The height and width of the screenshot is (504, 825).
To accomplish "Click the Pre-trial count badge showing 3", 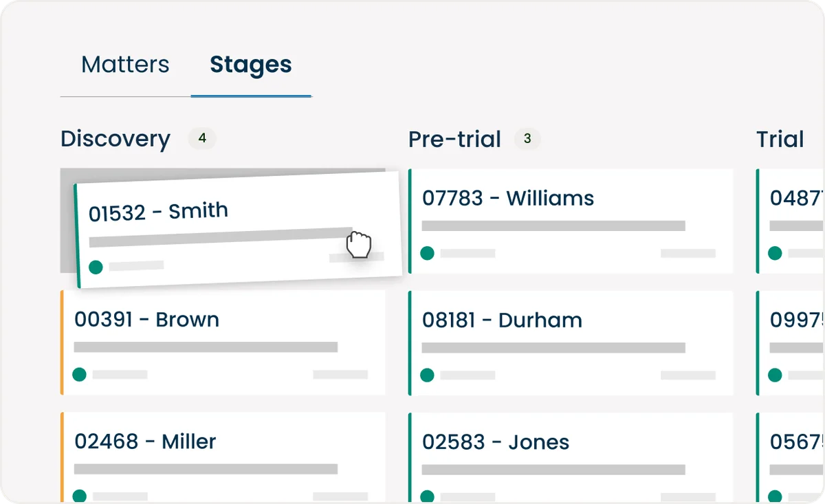I will [x=528, y=138].
